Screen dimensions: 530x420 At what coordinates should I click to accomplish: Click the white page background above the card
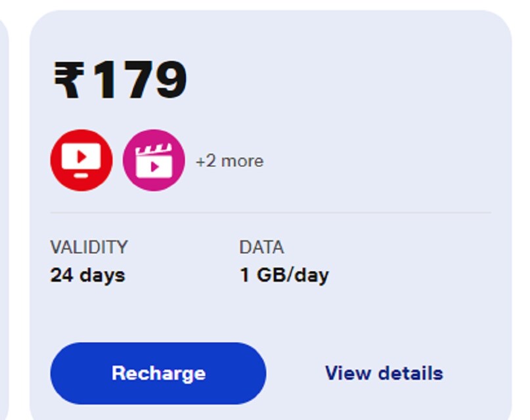coord(263,4)
